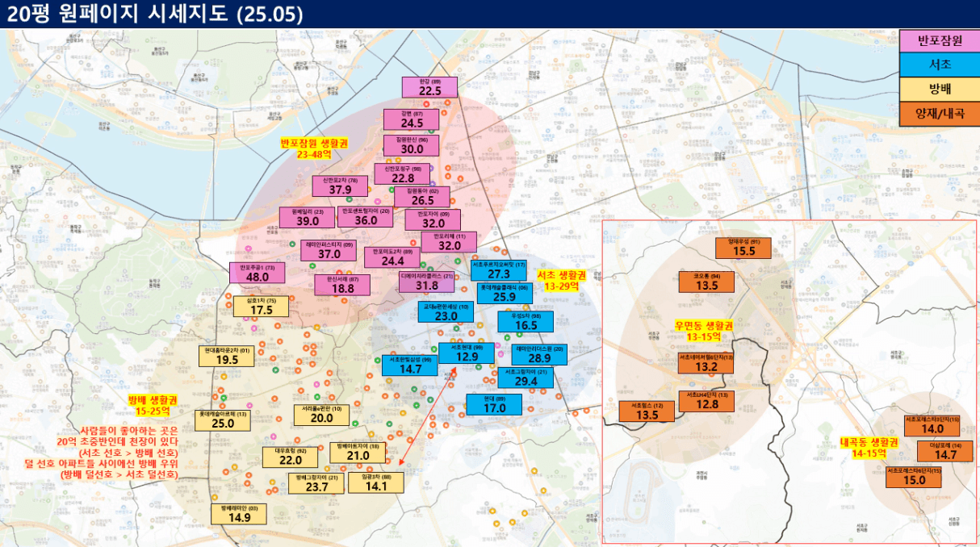Image resolution: width=980 pixels, height=547 pixels.
Task: Click the 서초네이처힐6단지 13.2 box
Action: [706, 362]
